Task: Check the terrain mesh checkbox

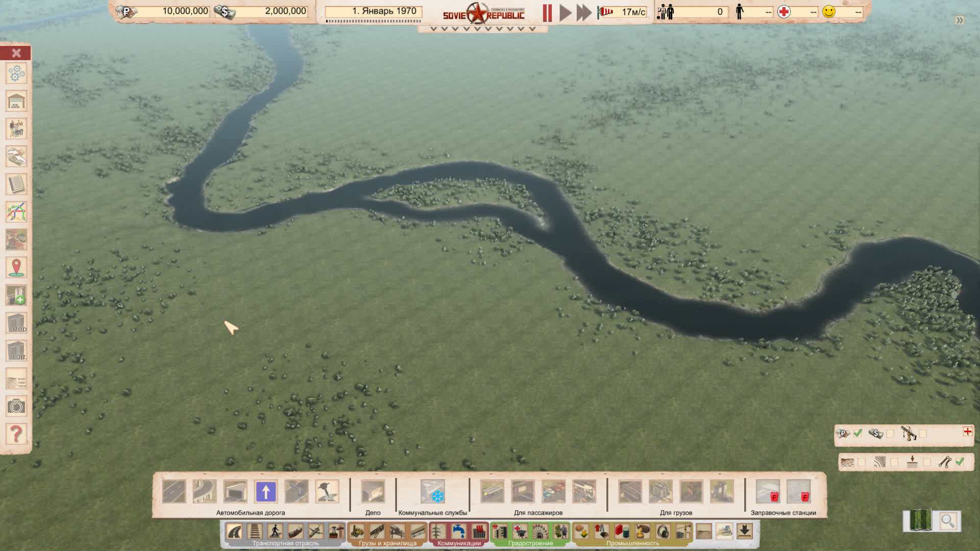Action: [862, 462]
